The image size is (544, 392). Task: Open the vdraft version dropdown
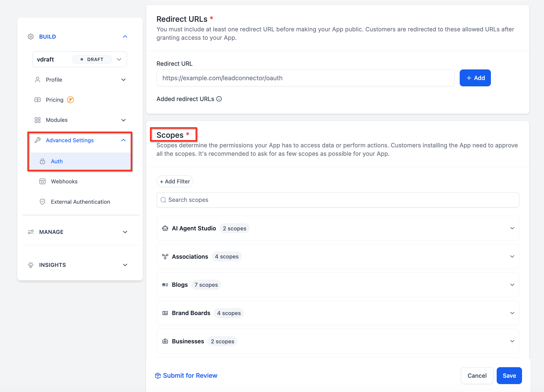pos(119,59)
